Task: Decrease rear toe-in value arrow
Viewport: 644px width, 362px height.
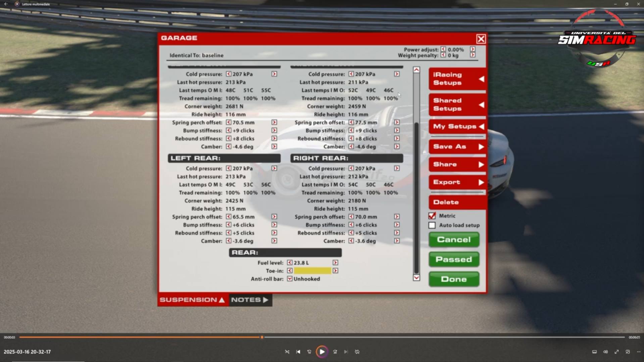Action: pos(290,271)
